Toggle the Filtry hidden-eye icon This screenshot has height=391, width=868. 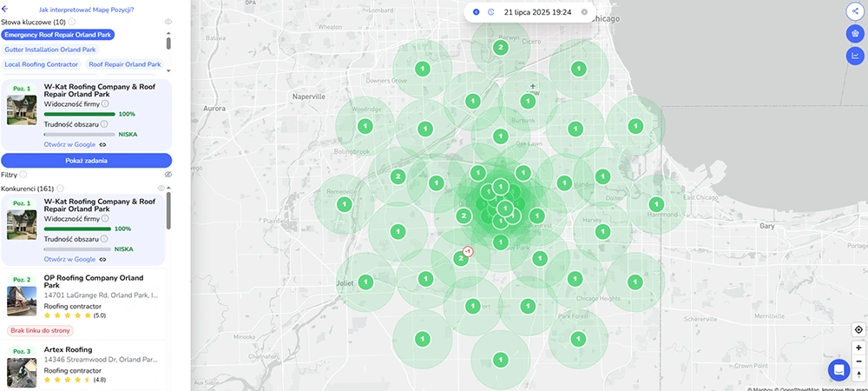click(x=168, y=175)
